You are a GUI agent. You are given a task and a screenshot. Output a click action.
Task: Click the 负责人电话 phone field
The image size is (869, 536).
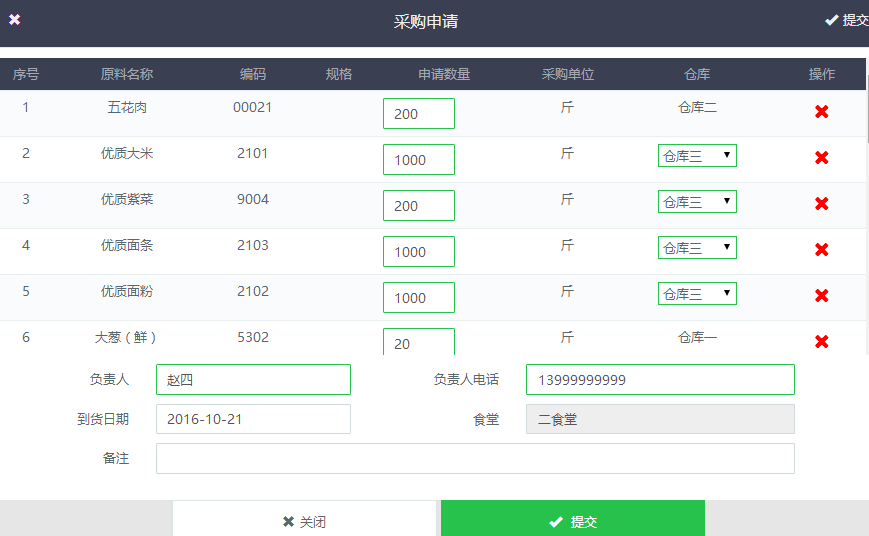[x=660, y=380]
